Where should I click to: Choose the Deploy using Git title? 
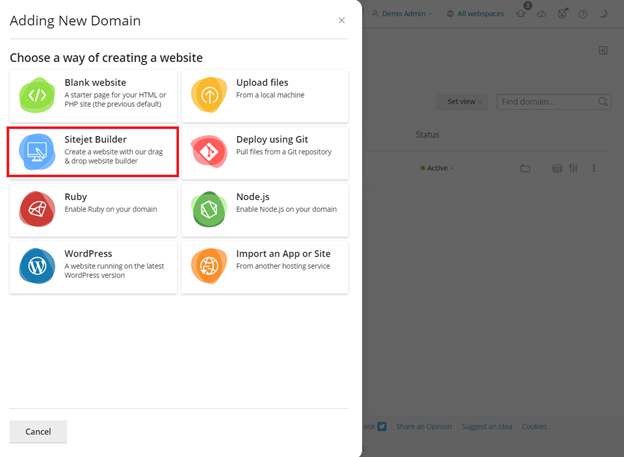(272, 139)
